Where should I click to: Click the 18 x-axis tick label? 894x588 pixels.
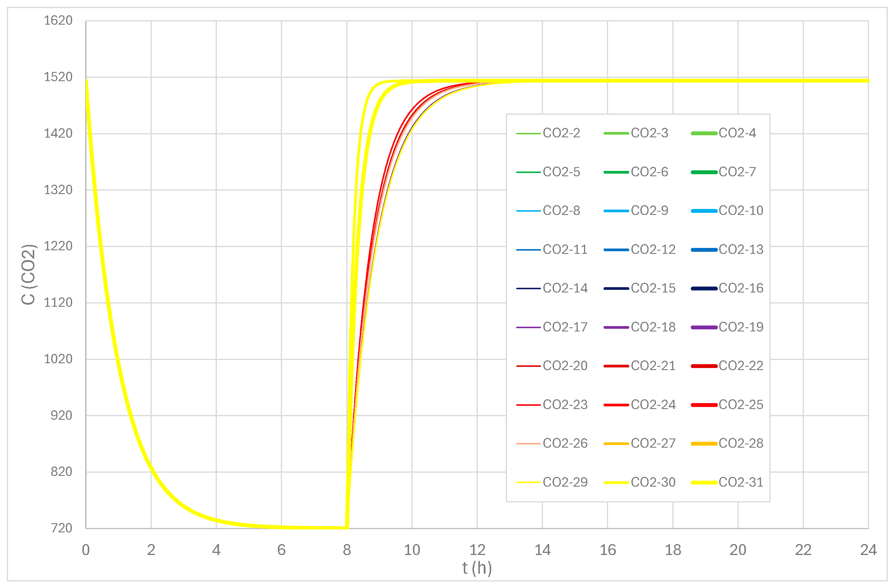click(x=673, y=551)
